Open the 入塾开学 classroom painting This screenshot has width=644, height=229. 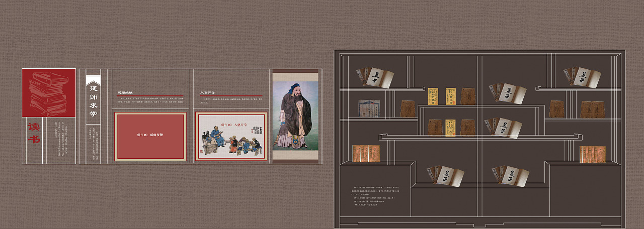(231, 136)
